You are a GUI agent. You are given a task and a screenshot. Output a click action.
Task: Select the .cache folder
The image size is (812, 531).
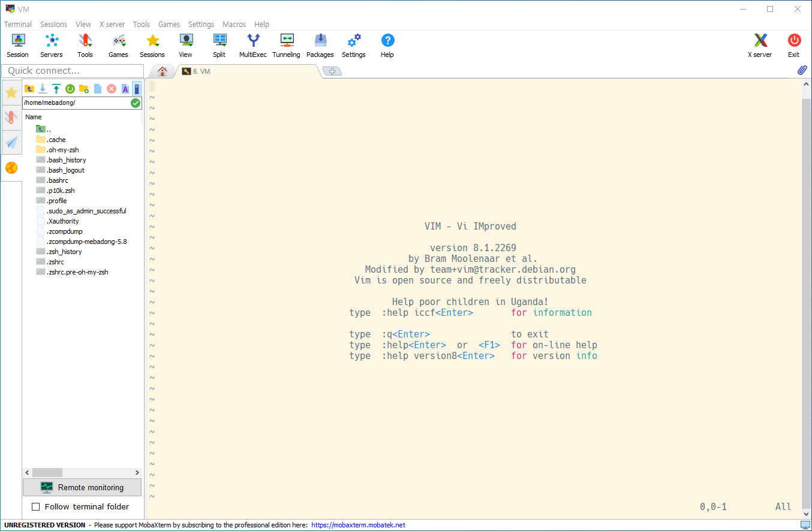click(x=51, y=140)
